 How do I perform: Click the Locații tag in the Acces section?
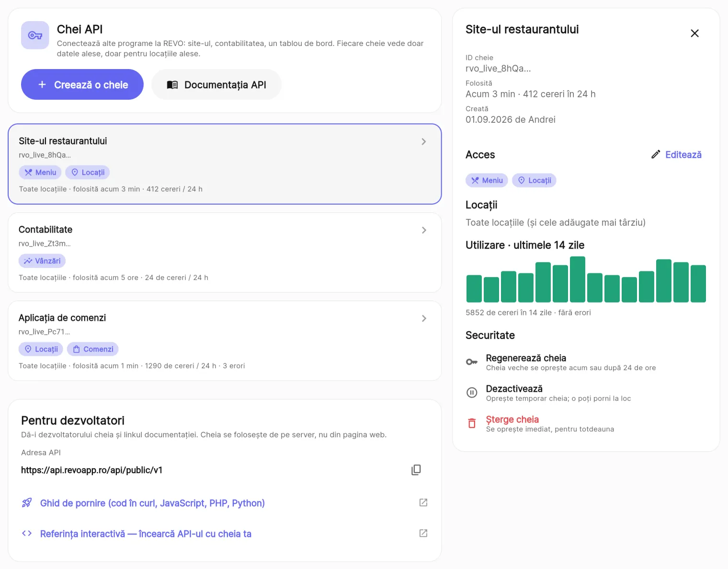pos(534,180)
